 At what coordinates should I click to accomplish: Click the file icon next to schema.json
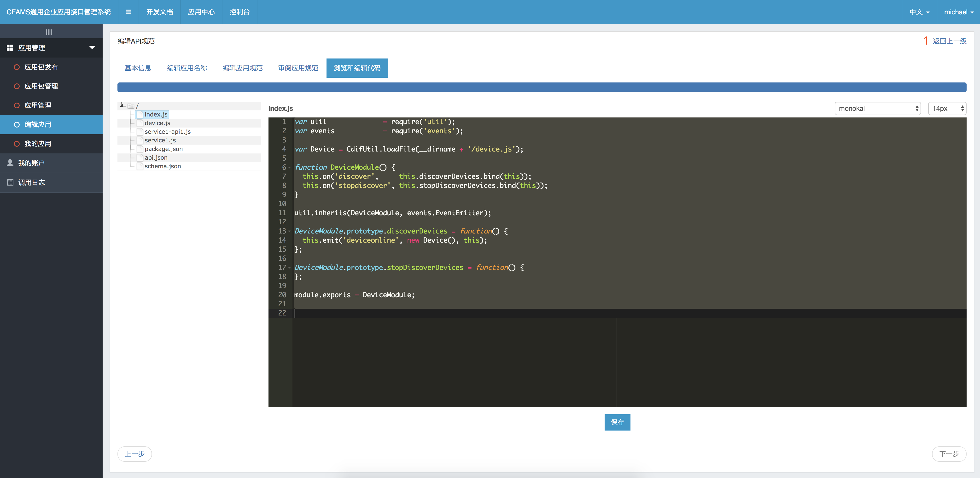click(140, 166)
